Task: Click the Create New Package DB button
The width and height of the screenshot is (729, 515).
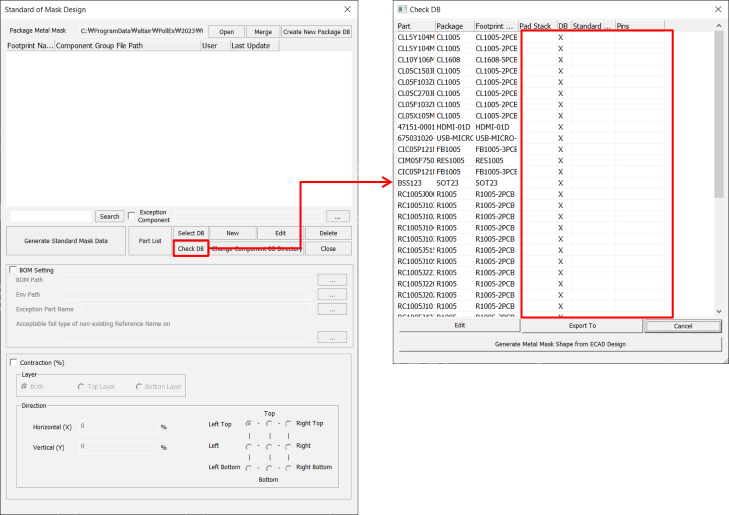Action: coord(316,32)
